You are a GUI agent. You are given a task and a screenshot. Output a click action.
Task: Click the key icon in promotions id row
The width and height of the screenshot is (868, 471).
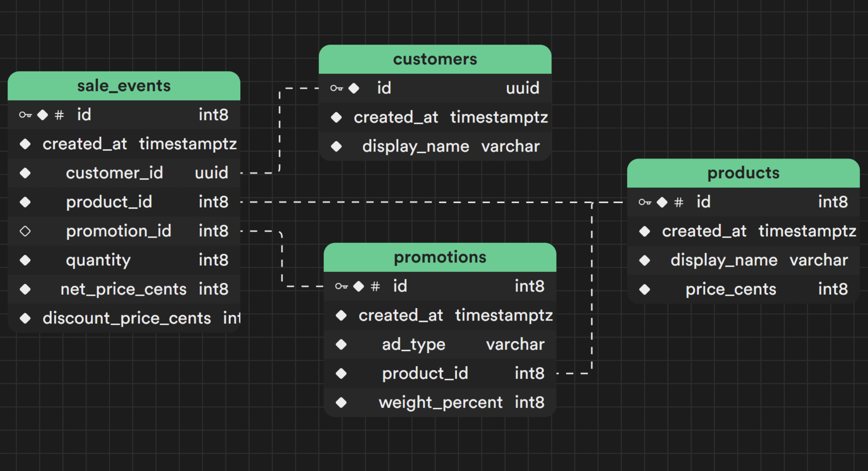click(x=341, y=286)
